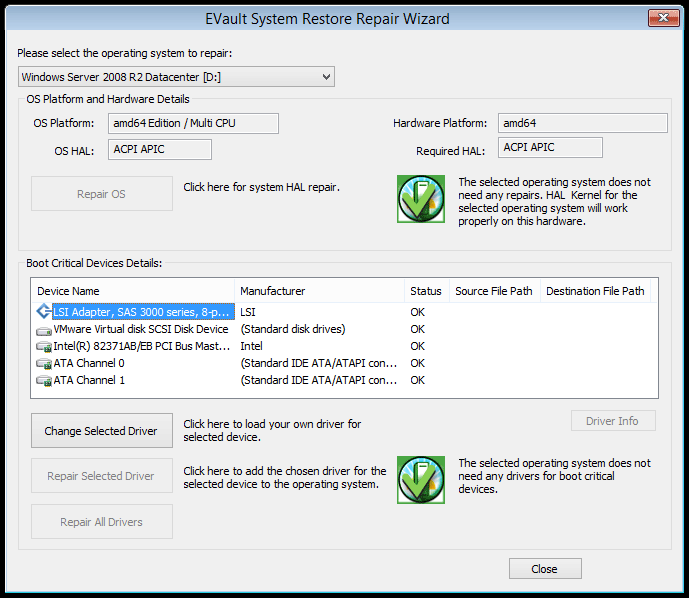
Task: Click OK status of ATA Channel 1 row
Action: [x=417, y=380]
